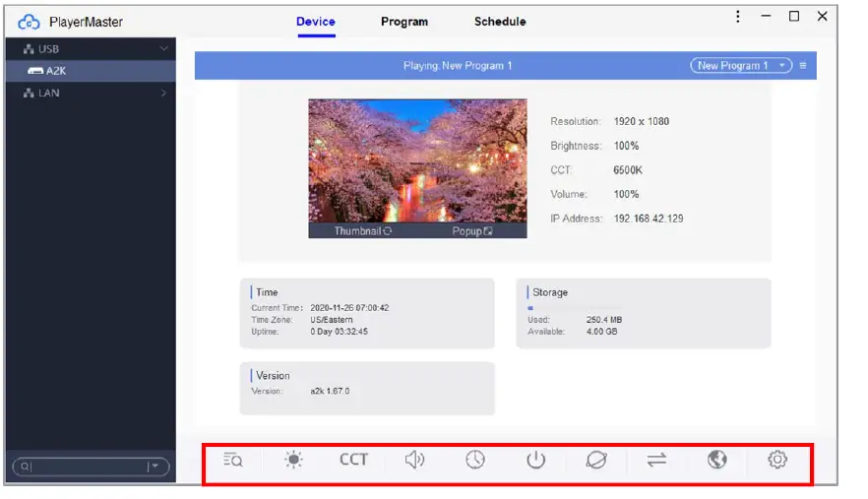Image resolution: width=868 pixels, height=499 pixels.
Task: Refresh the Thumbnail preview
Action: 363,231
